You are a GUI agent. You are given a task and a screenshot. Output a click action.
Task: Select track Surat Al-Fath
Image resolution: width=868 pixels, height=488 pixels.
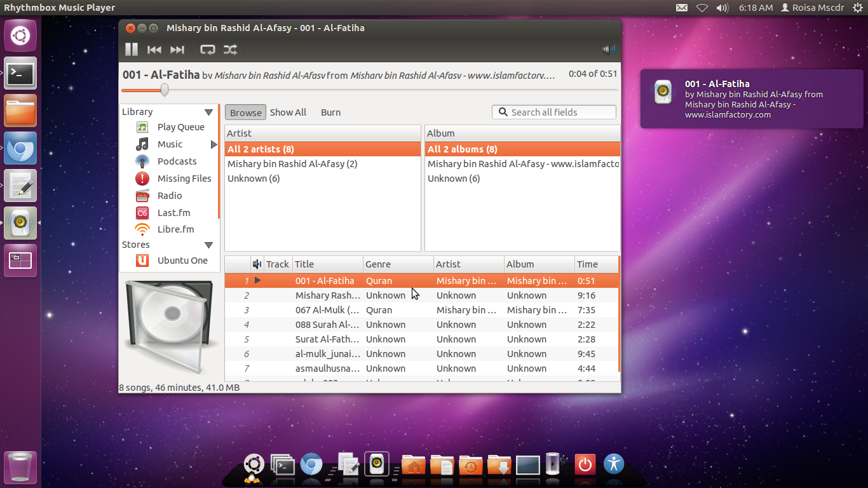coord(421,339)
